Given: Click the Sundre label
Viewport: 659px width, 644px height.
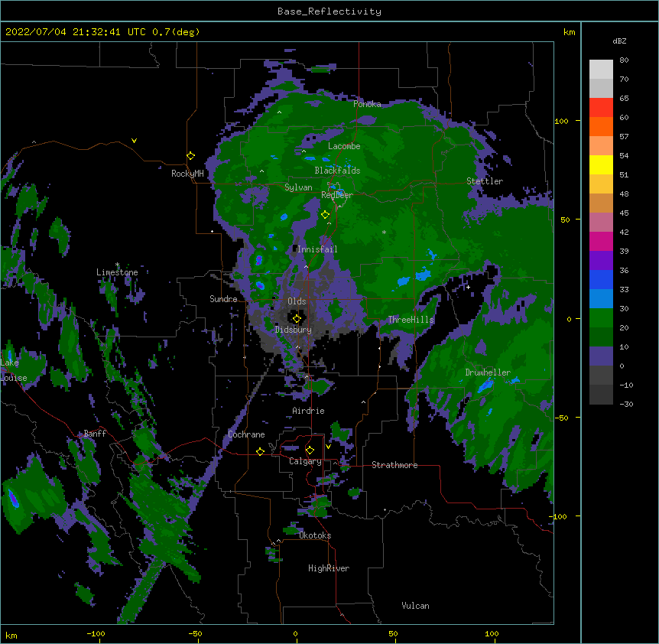Looking at the screenshot, I should 223,299.
